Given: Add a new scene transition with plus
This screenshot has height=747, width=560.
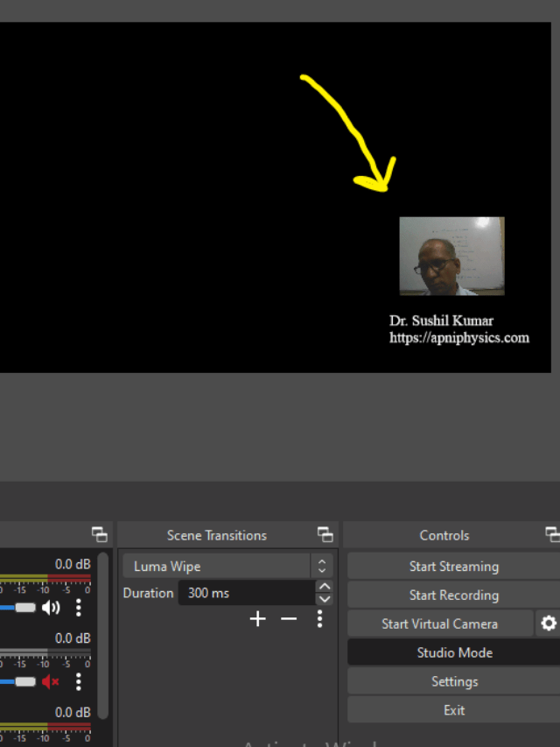Looking at the screenshot, I should 257,619.
